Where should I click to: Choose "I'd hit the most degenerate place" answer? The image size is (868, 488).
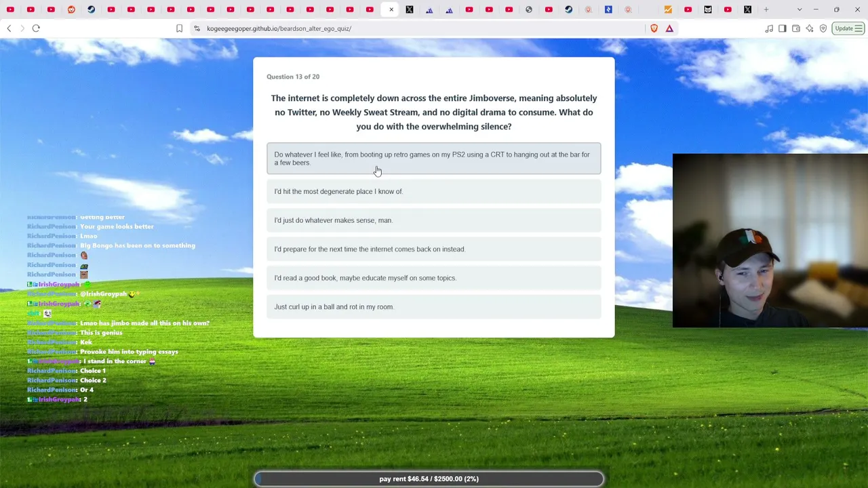tap(434, 192)
